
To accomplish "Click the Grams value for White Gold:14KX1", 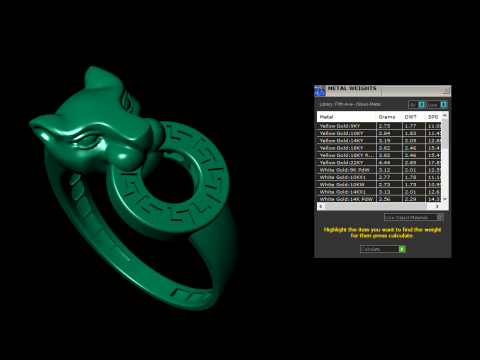I will (389, 192).
